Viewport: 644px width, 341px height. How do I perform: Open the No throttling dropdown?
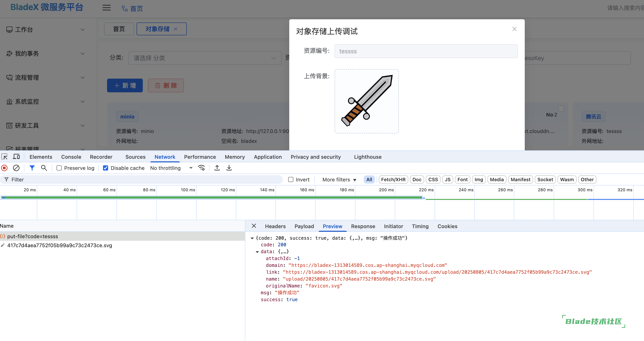(171, 168)
